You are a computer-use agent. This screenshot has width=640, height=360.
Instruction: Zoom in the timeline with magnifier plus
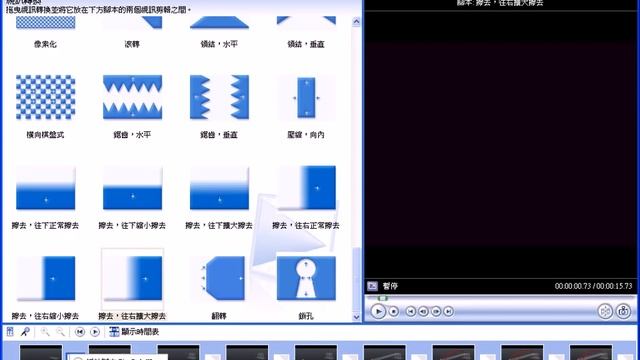[x=45, y=332]
